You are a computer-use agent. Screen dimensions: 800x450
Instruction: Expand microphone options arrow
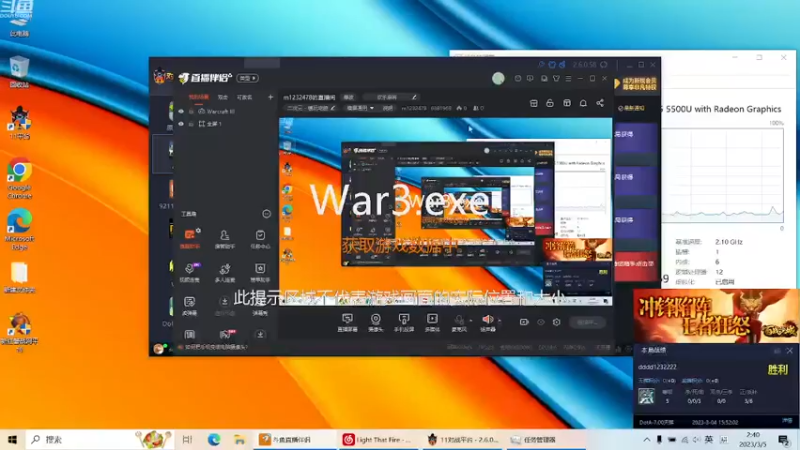click(x=470, y=320)
